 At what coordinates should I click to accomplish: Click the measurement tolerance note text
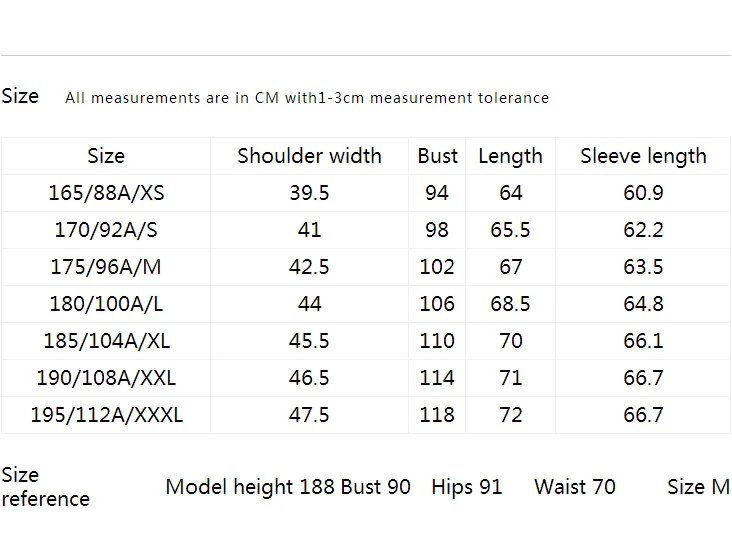point(307,98)
